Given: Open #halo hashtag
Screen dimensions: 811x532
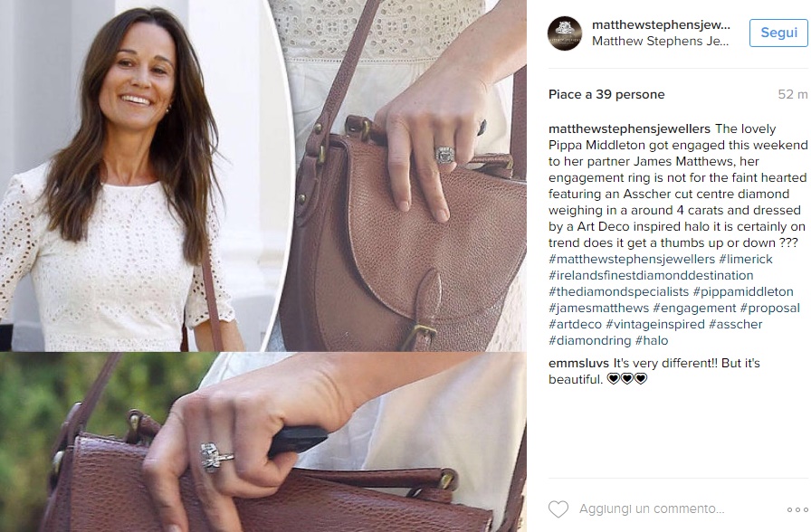Looking at the screenshot, I should 651,341.
